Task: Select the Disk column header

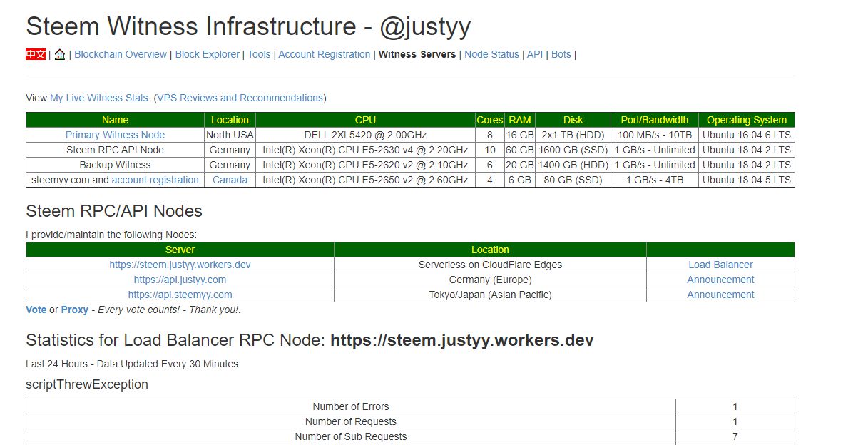Action: 573,120
